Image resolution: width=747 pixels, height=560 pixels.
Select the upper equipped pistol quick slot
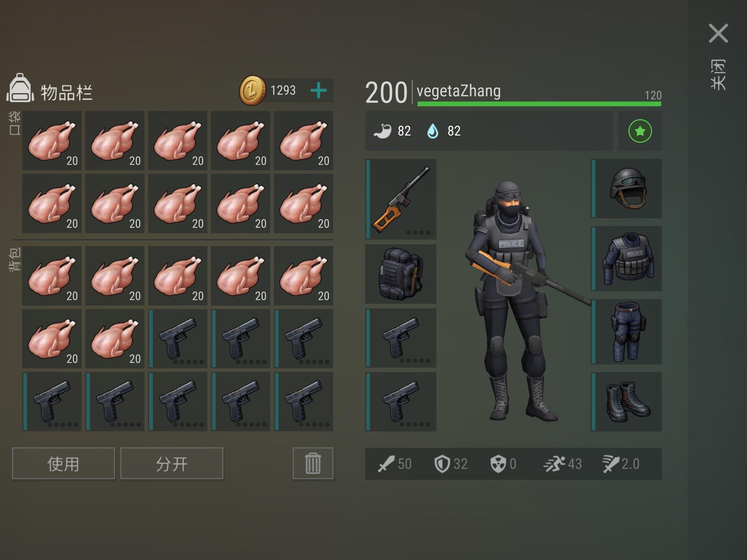point(401,338)
